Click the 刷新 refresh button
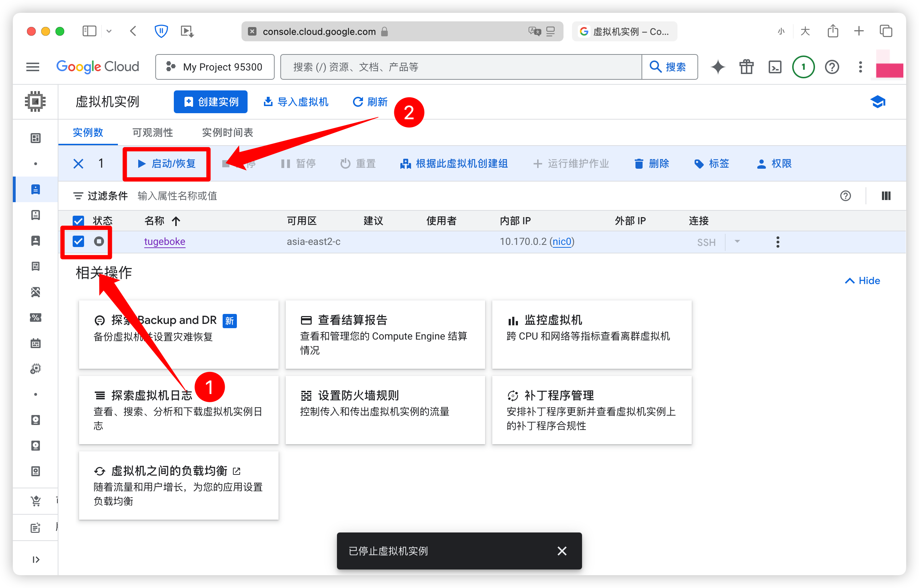The height and width of the screenshot is (588, 919). tap(370, 101)
